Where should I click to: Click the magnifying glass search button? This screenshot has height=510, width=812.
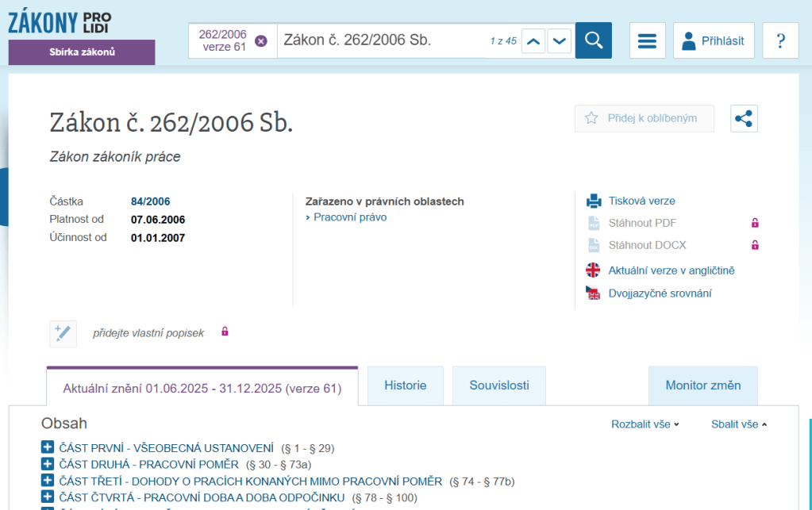pos(594,40)
